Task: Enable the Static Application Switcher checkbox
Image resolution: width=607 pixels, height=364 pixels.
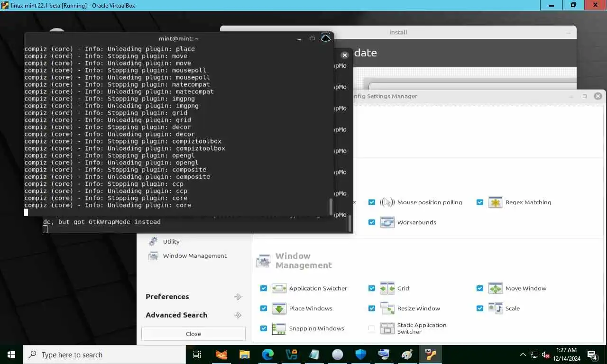Action: click(372, 328)
